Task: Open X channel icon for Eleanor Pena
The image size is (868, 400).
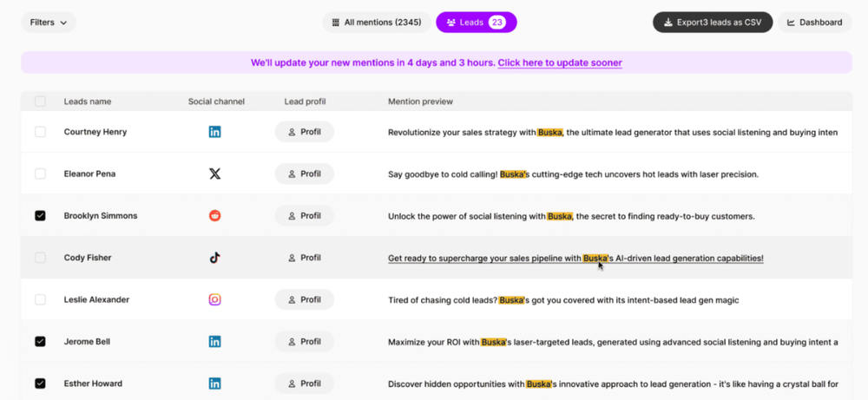Action: coord(214,174)
